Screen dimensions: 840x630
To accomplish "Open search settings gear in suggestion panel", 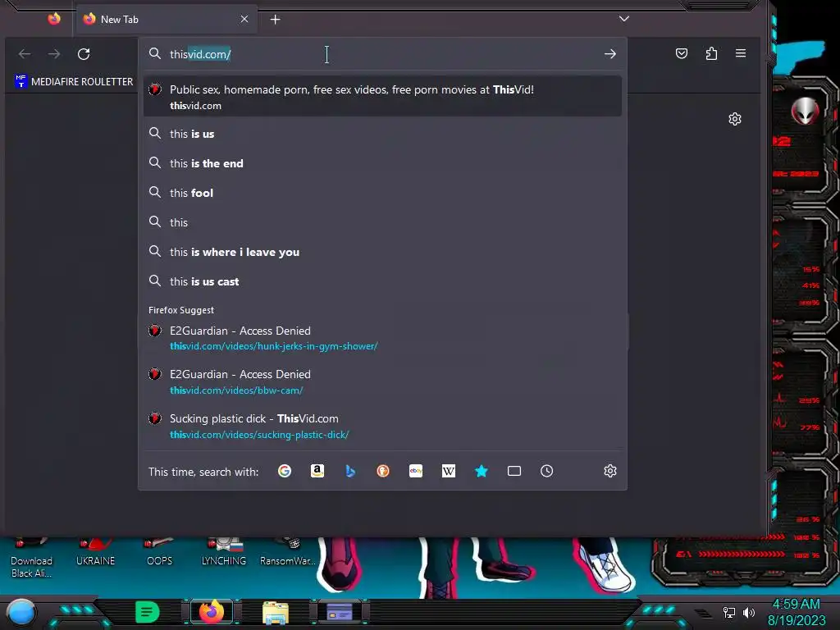I will [610, 471].
